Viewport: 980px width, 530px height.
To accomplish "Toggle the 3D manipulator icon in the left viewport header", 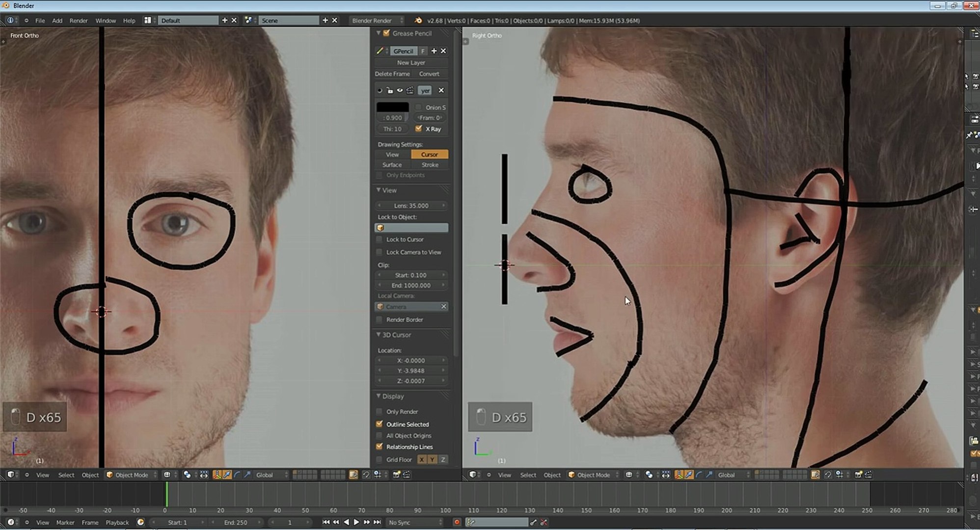I will (x=217, y=475).
